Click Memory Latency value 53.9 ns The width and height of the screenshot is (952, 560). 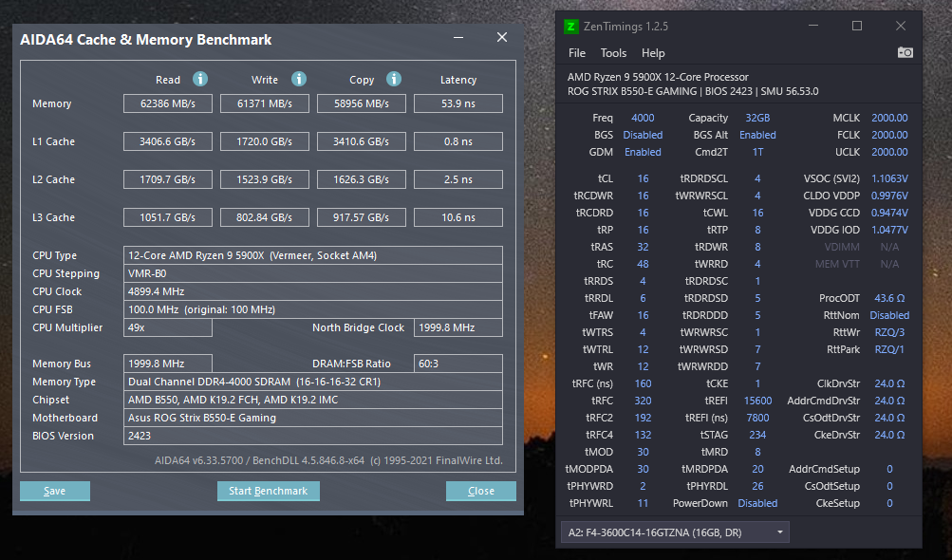tap(458, 103)
